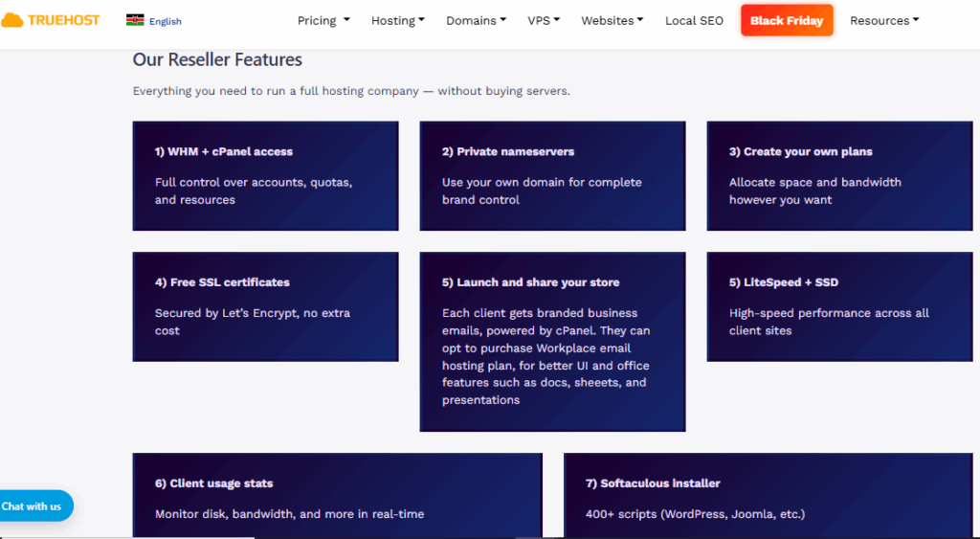
Task: Open the Chat with us widget
Action: pos(35,505)
